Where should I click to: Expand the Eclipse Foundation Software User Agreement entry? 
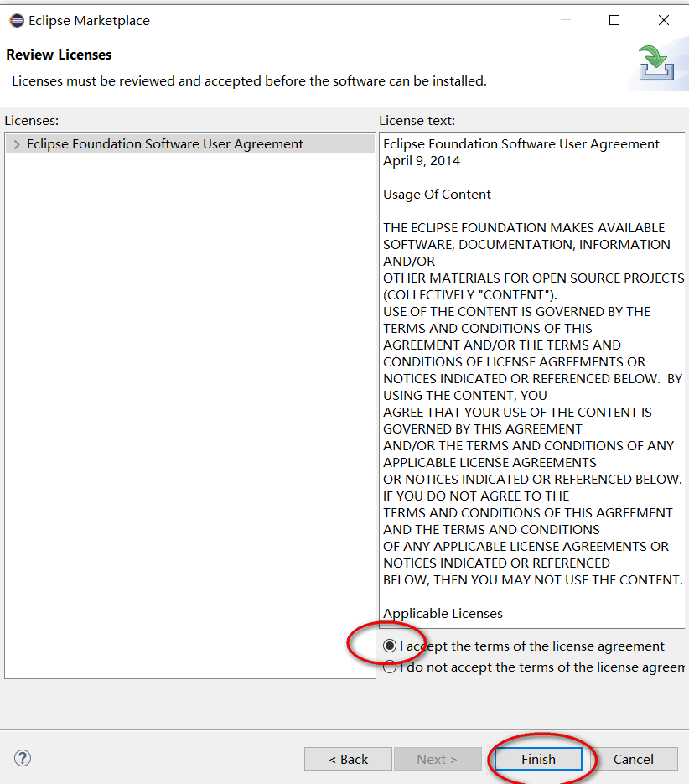click(17, 144)
